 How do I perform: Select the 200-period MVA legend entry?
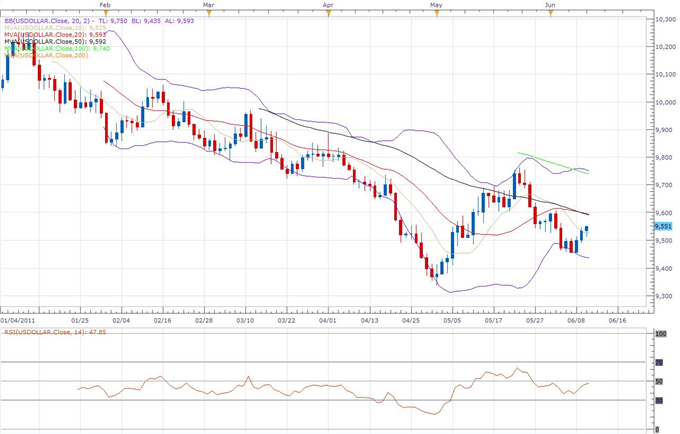pos(46,55)
